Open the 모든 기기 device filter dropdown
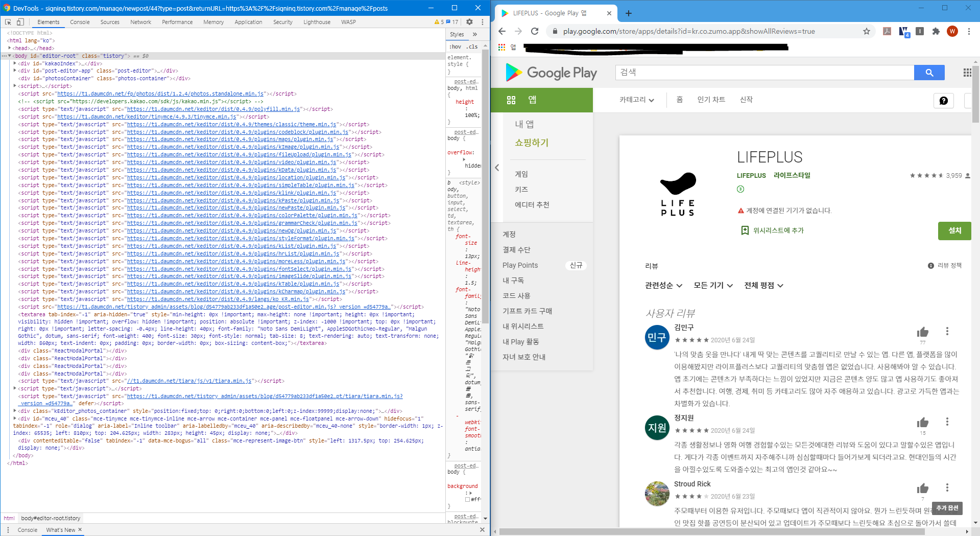Viewport: 980px width, 536px height. point(713,286)
